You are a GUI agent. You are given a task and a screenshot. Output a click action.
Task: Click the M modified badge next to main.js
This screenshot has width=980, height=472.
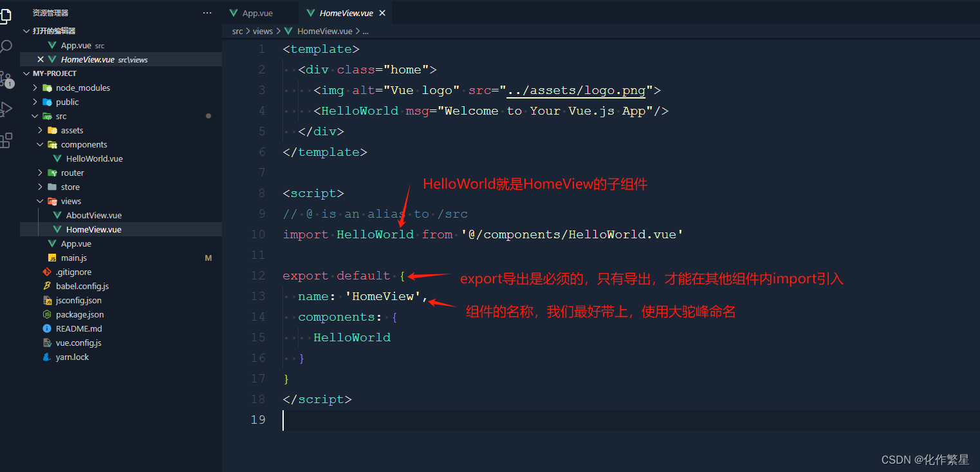(208, 258)
